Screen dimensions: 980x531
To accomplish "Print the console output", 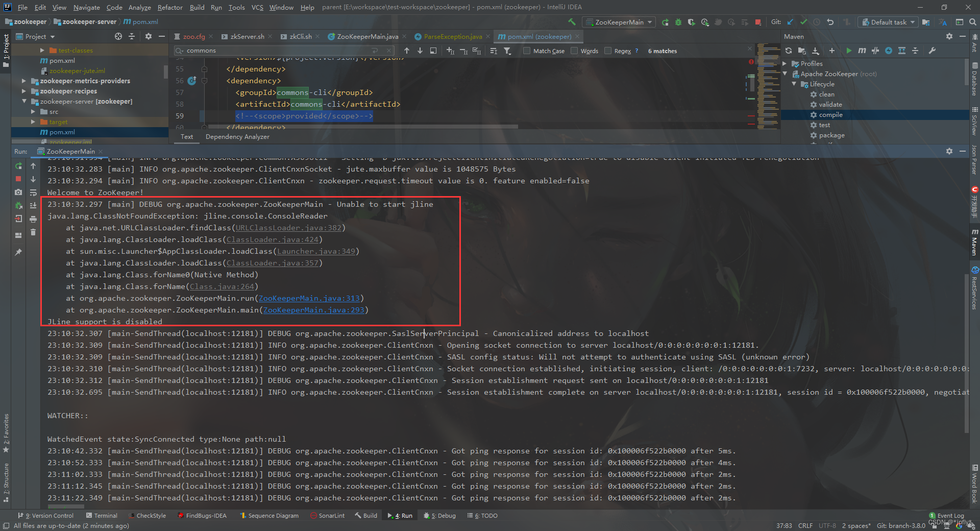I will point(33,219).
